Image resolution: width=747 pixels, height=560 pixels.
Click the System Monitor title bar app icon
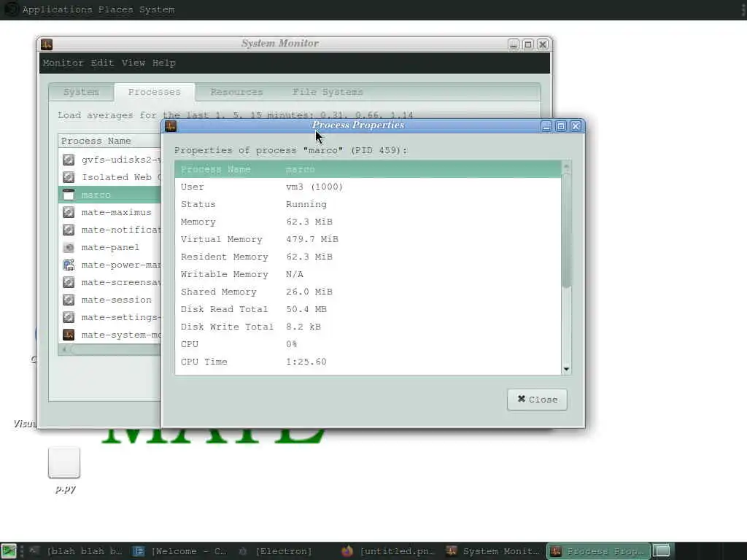pos(47,44)
